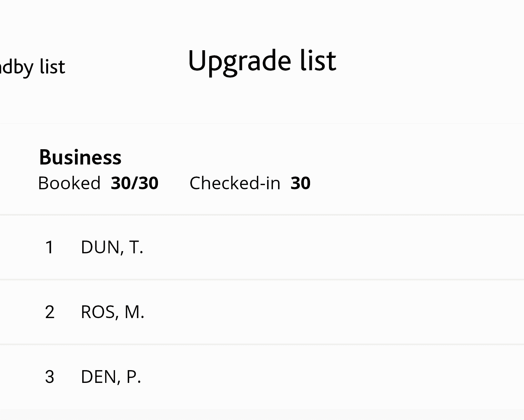Click the Booked label under Business
This screenshot has height=420, width=524.
(x=69, y=183)
